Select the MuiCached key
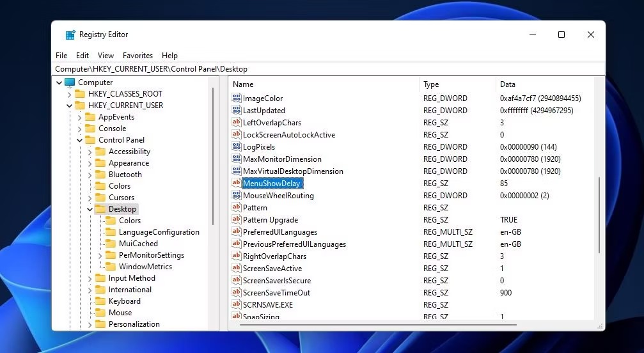Image resolution: width=644 pixels, height=353 pixels. click(x=138, y=244)
